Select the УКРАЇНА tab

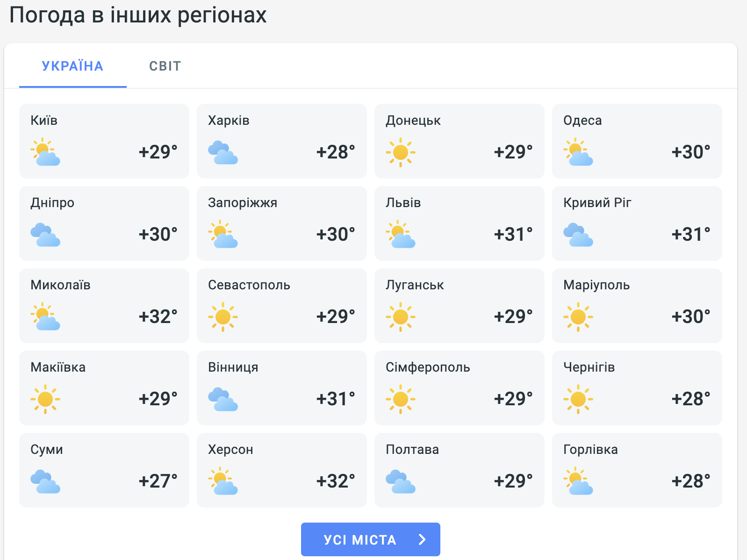click(72, 66)
